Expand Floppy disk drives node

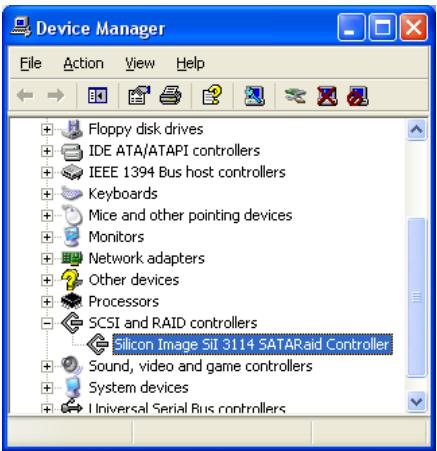tap(47, 129)
